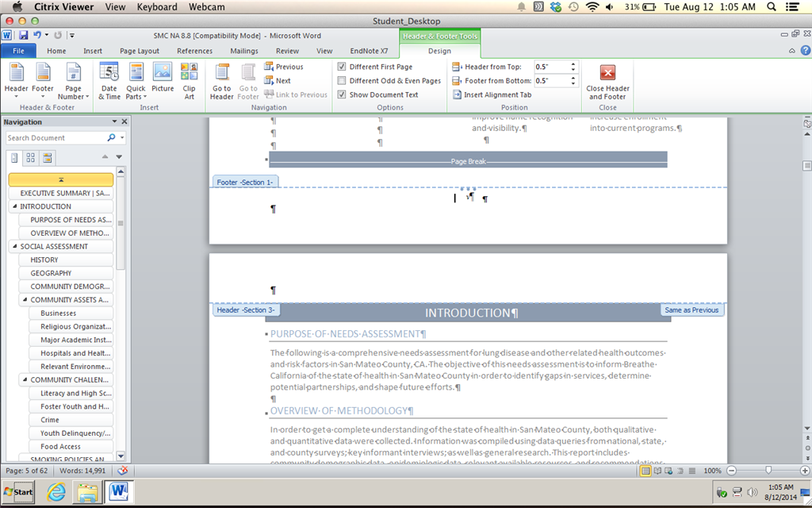Viewport: 812px width, 508px height.
Task: Open the Footer gallery button
Action: coord(43,82)
